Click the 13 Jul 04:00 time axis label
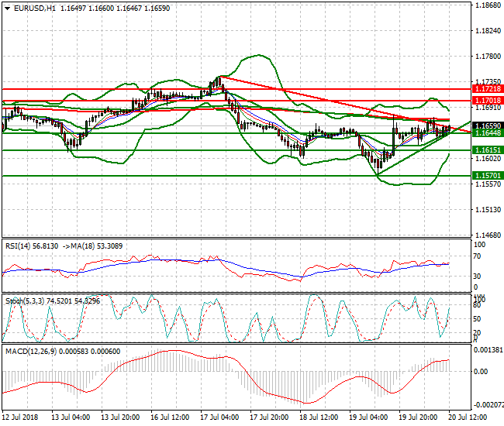The image size is (504, 426). 71,417
